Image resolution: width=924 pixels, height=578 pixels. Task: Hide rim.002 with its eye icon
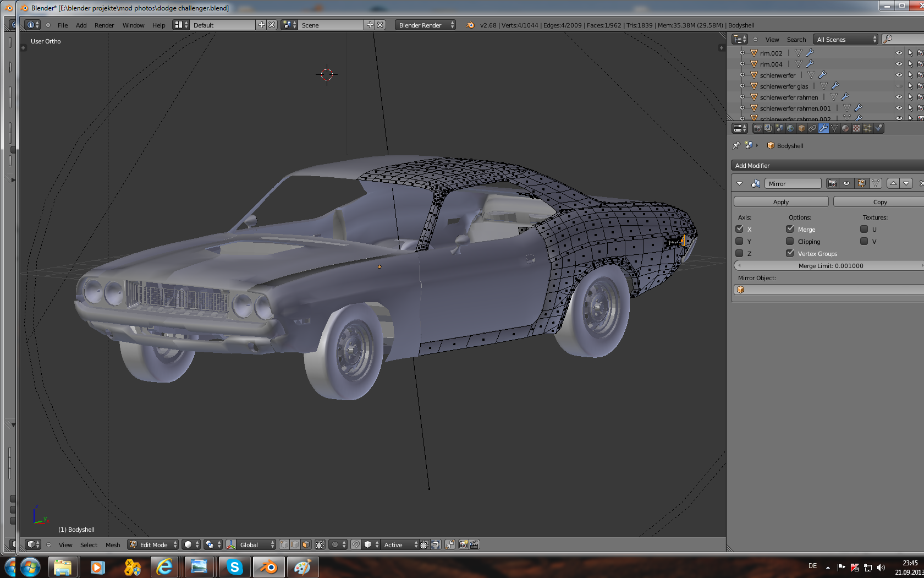(899, 53)
